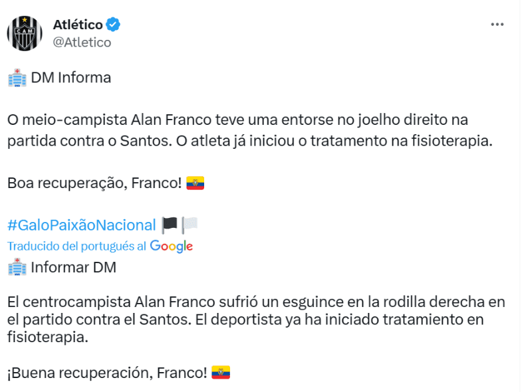Click the hospital emoji beside Informar DM
The height and width of the screenshot is (392, 532).
pos(17,268)
